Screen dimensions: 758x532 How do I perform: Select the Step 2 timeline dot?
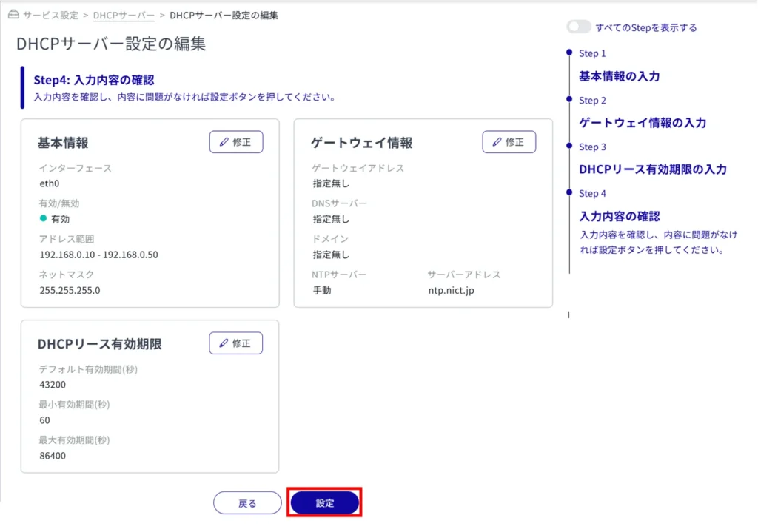coord(568,99)
